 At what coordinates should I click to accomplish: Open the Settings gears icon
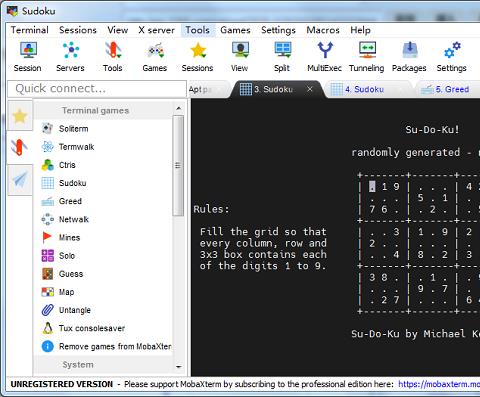click(x=452, y=57)
